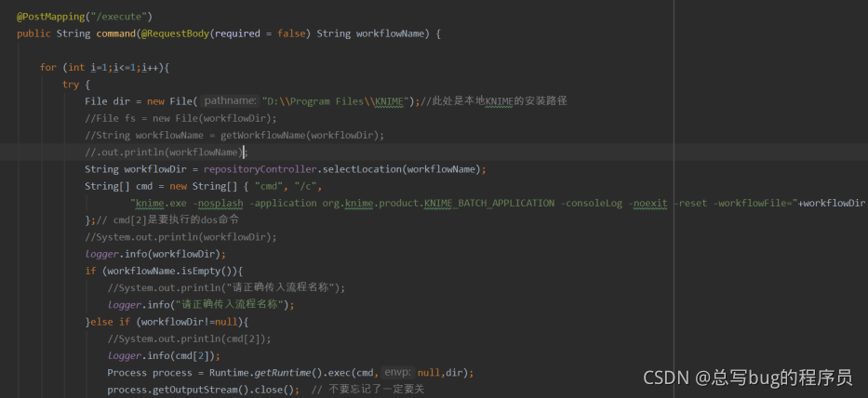Click the @PostMapping("/execute") annotation line
The width and height of the screenshot is (868, 398).
click(85, 17)
